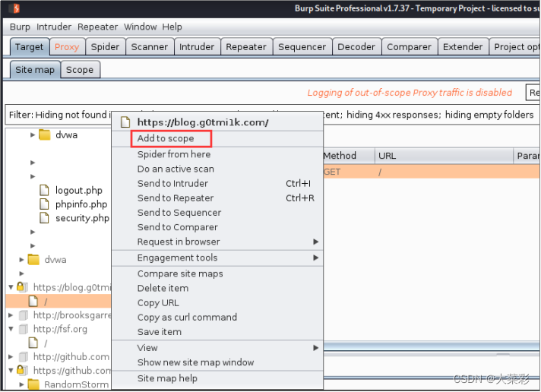The width and height of the screenshot is (541, 392).
Task: Expand the upper dvwa folder
Action: click(33, 135)
